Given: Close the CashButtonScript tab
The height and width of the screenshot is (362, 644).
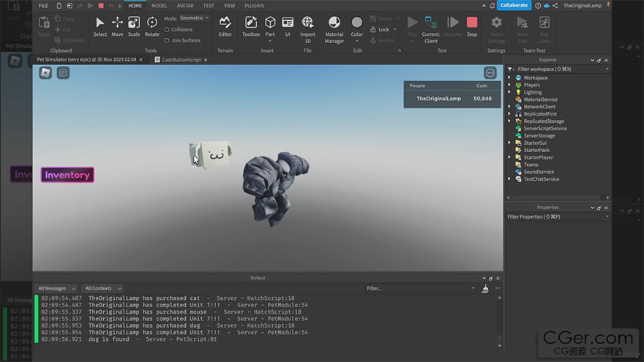Looking at the screenshot, I should [x=206, y=60].
